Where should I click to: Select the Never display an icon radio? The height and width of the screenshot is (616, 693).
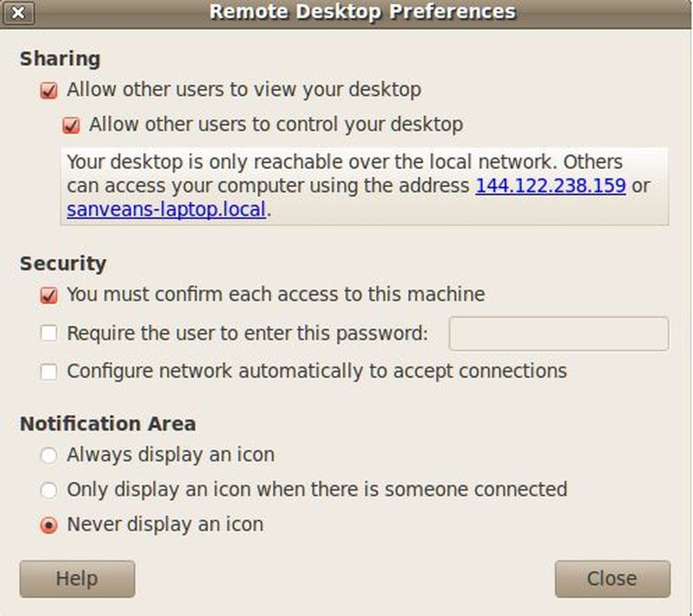tap(49, 525)
